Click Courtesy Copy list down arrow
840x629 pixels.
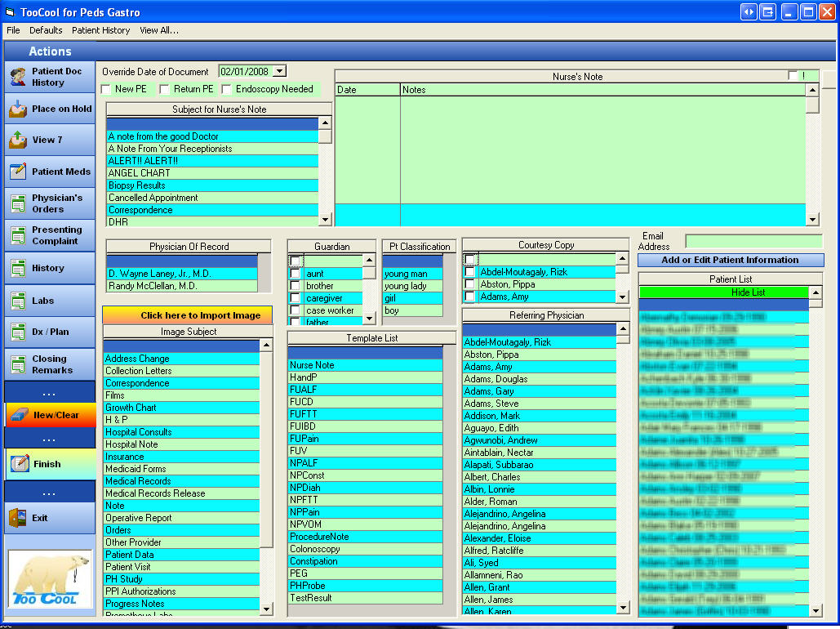point(622,297)
